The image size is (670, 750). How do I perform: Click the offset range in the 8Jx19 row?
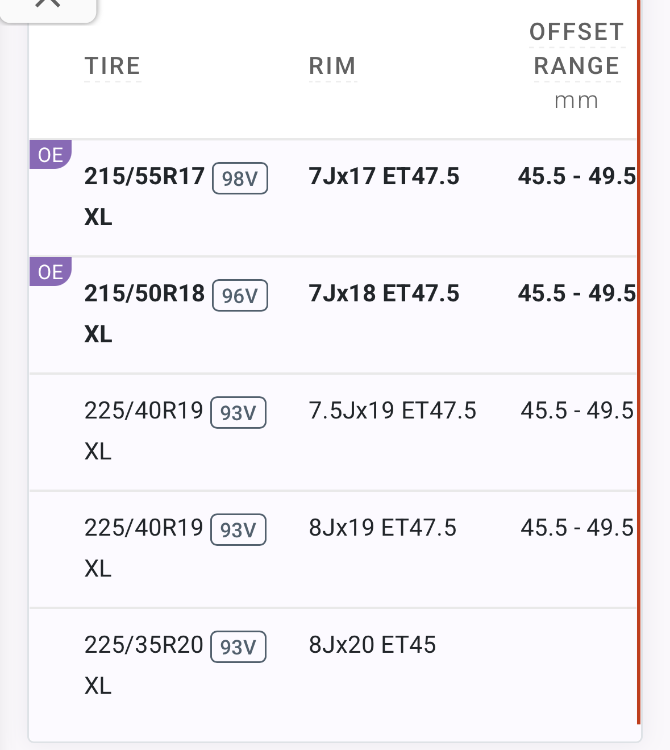(577, 528)
